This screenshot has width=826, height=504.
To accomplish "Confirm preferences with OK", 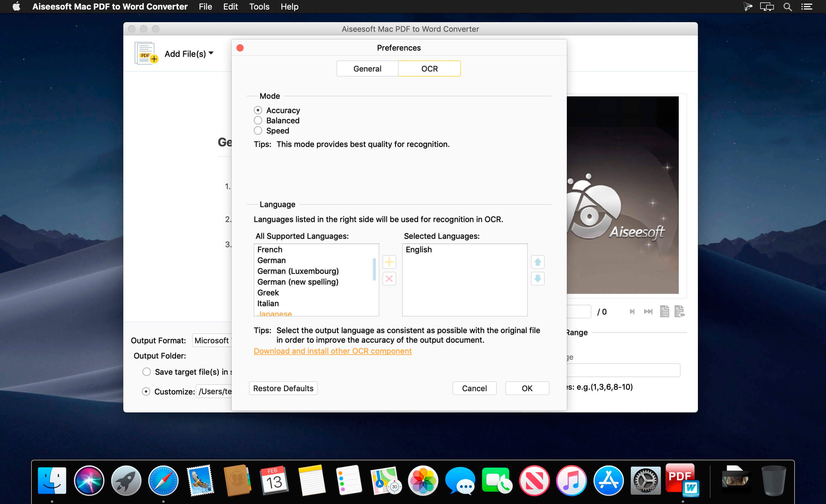I will [527, 388].
